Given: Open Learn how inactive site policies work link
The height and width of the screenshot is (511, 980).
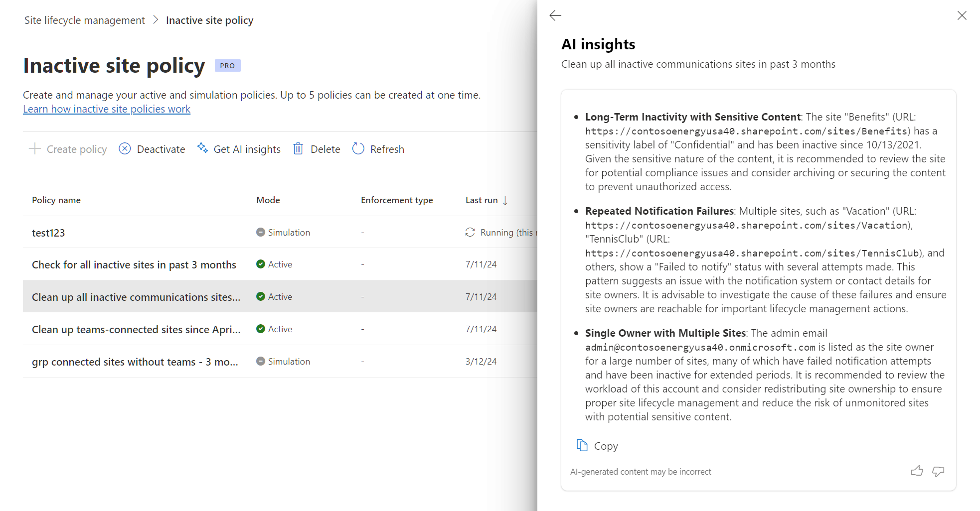Looking at the screenshot, I should click(x=107, y=109).
